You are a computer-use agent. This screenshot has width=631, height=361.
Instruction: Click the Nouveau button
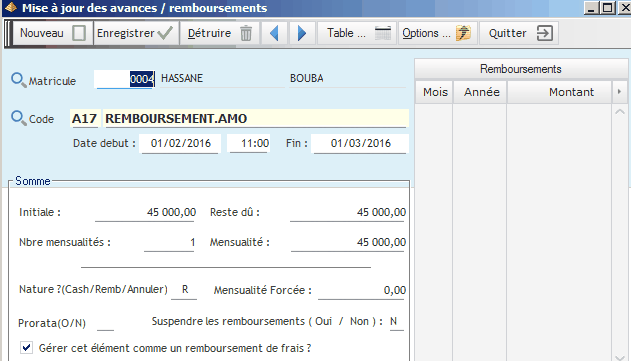53,33
